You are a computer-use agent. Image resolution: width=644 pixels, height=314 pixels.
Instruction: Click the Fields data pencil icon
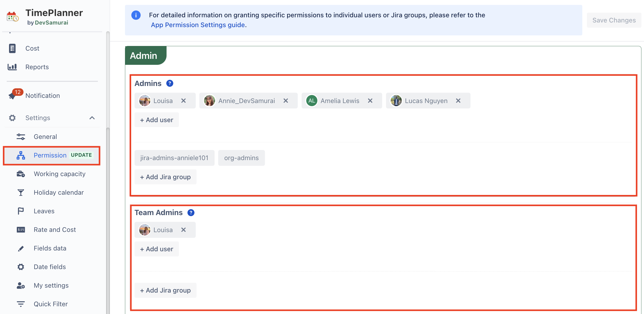21,248
